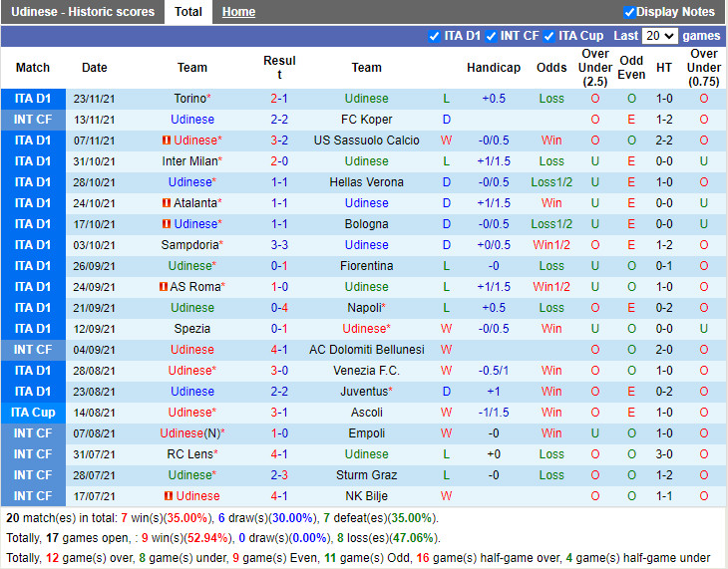Click the ITA Cup league cell

[x=33, y=413]
